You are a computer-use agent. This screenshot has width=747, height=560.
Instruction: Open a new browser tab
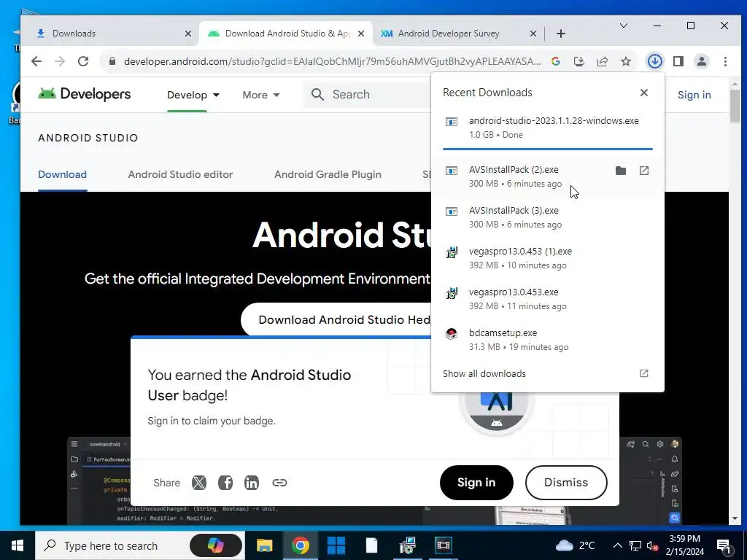pos(561,34)
